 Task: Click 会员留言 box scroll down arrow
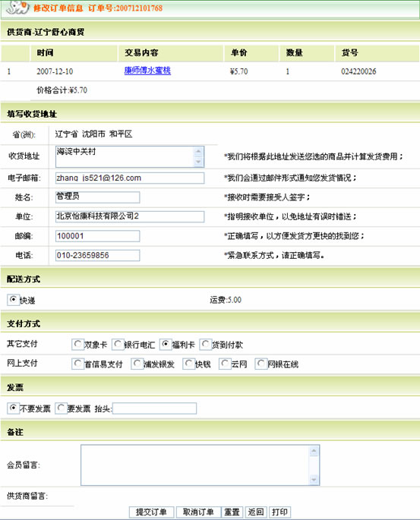coord(314,480)
